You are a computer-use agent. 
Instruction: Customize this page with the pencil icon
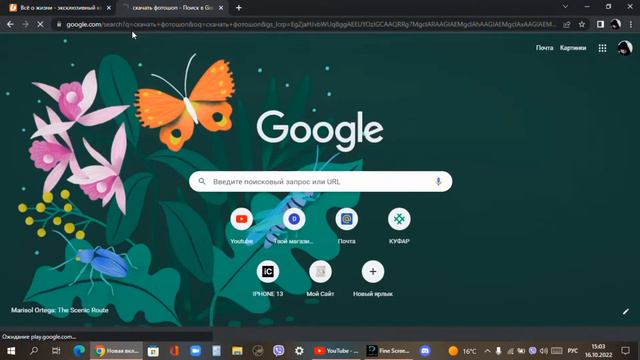[626, 312]
